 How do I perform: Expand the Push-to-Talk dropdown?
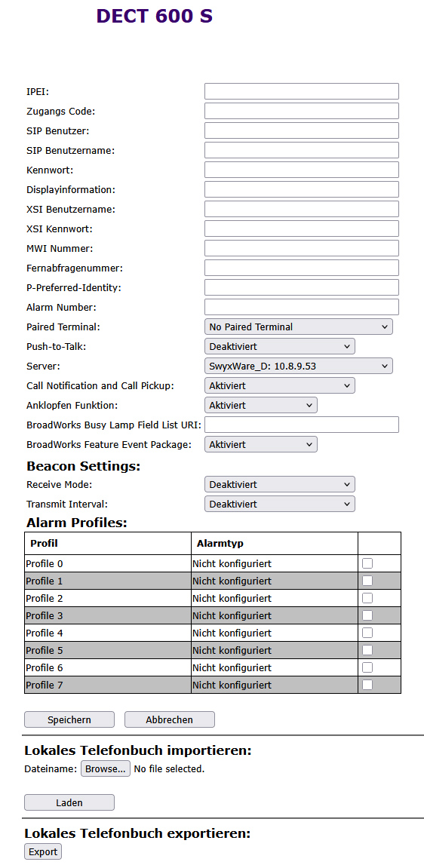point(280,347)
